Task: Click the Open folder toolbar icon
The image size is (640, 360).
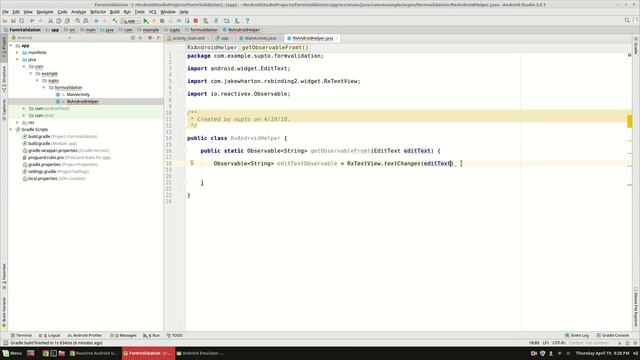Action: (x=5, y=20)
